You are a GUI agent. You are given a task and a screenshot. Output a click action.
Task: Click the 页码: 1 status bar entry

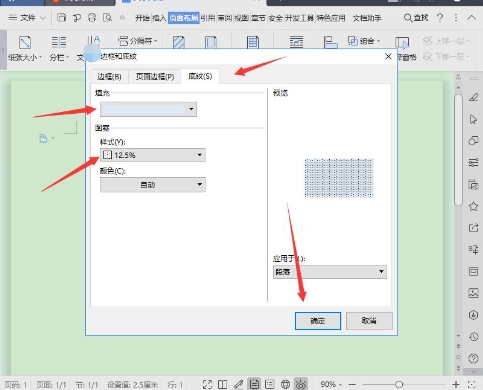click(16, 385)
